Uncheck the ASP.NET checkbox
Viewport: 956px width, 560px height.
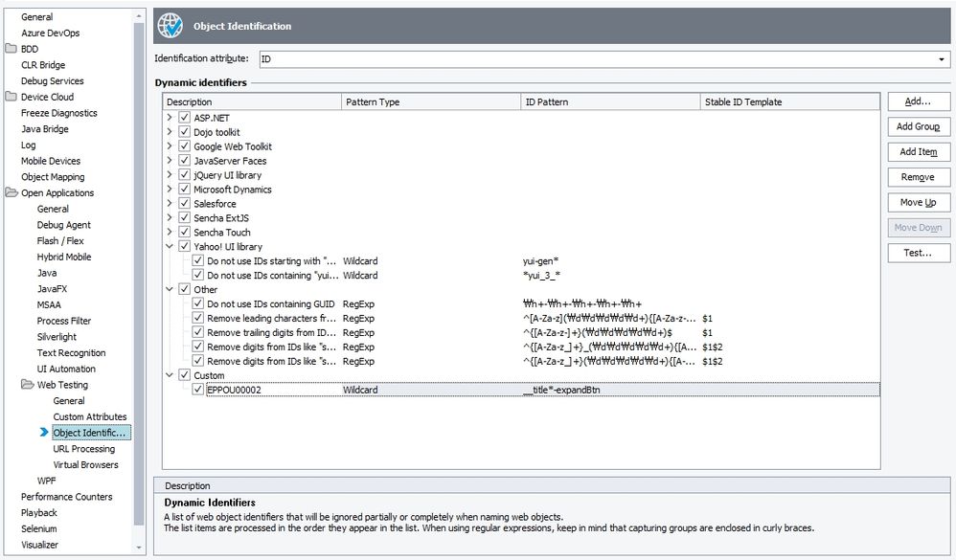[185, 118]
